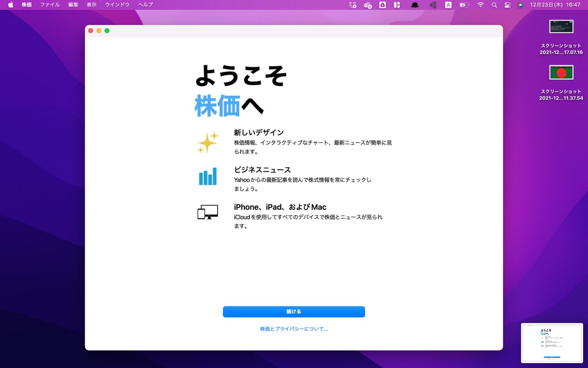Click the cloud sync status icon
Viewport: 588px width, 368px height.
368,4
